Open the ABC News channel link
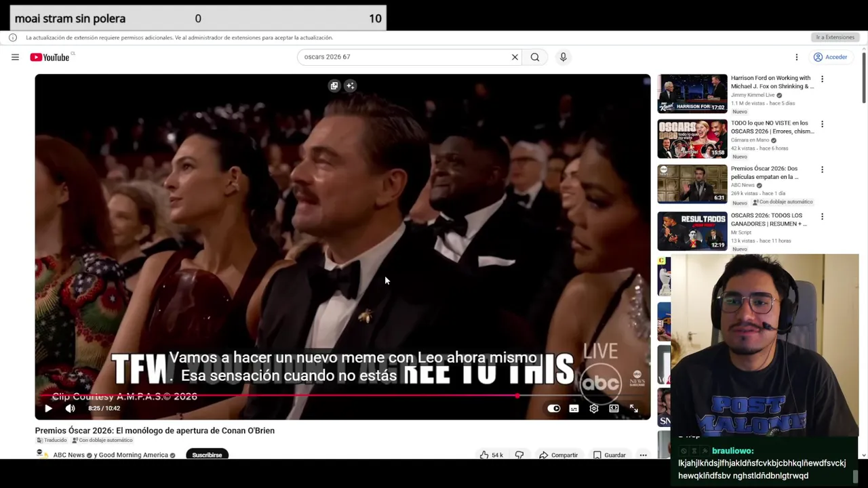The image size is (868, 488). (x=69, y=455)
